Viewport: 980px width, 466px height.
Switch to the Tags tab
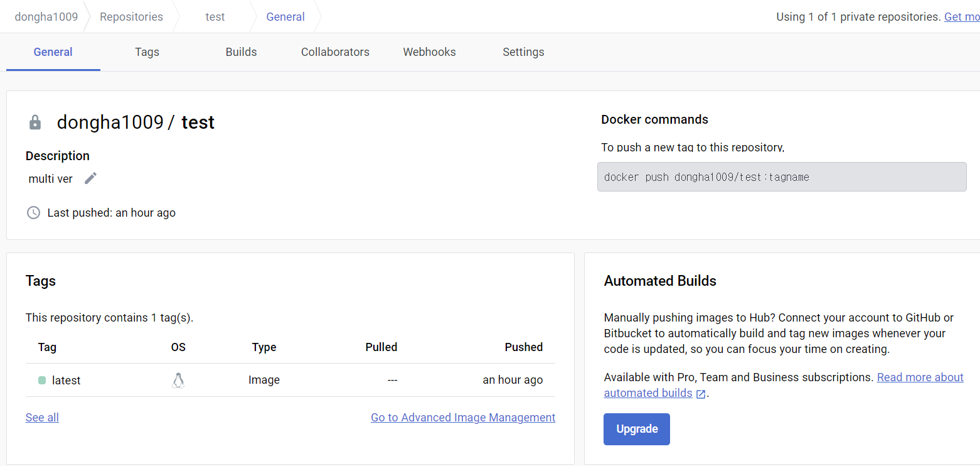point(147,52)
